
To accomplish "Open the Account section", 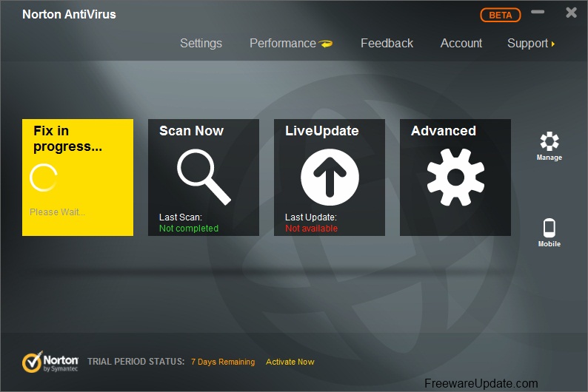I will tap(461, 44).
